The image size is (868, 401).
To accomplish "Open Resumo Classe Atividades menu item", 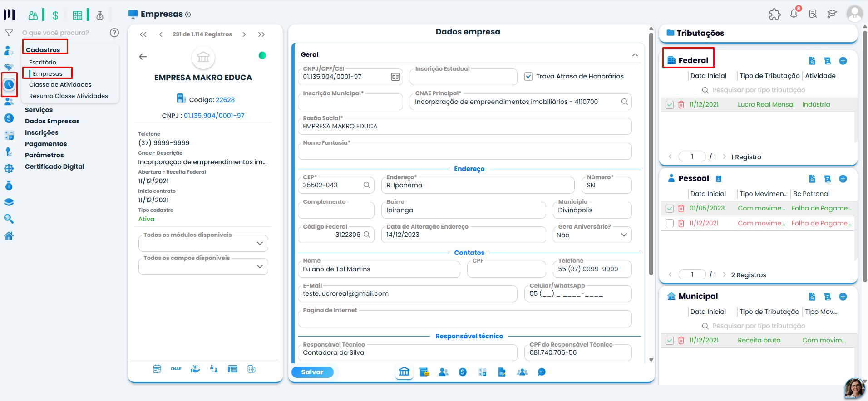I will click(x=69, y=96).
